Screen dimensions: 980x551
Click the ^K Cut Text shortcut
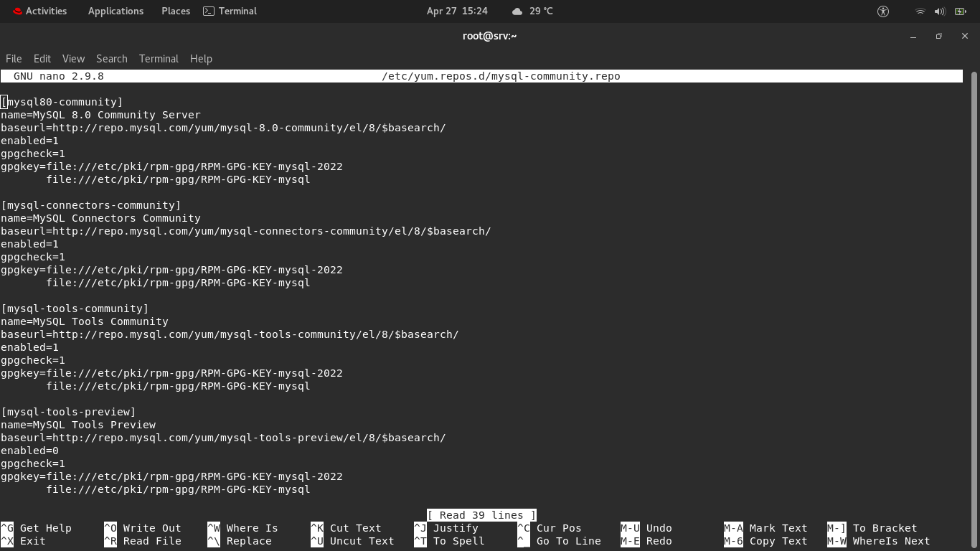click(346, 528)
